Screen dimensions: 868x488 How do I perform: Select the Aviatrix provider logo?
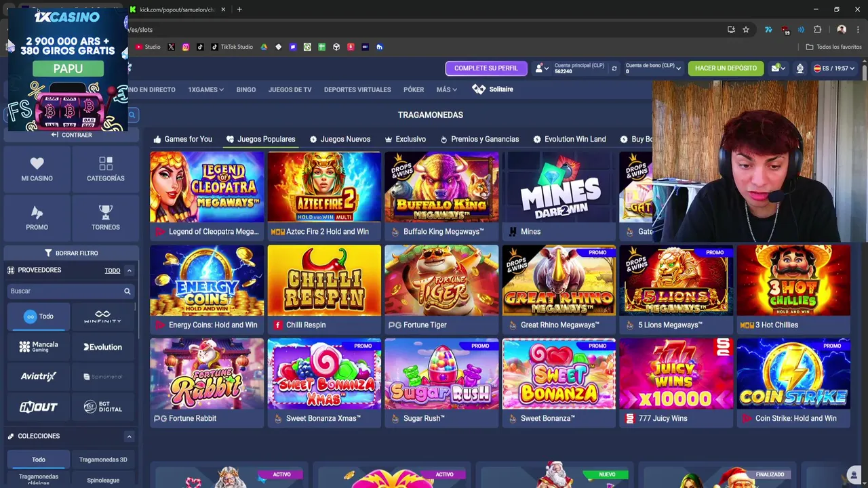click(x=39, y=376)
